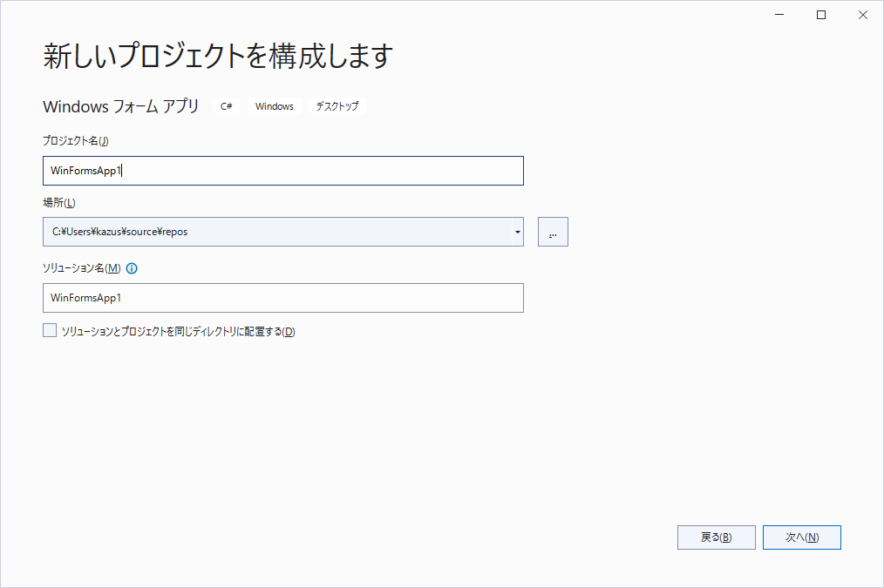884x588 pixels.
Task: Enable placing solution and project in same directory
Action: click(50, 331)
